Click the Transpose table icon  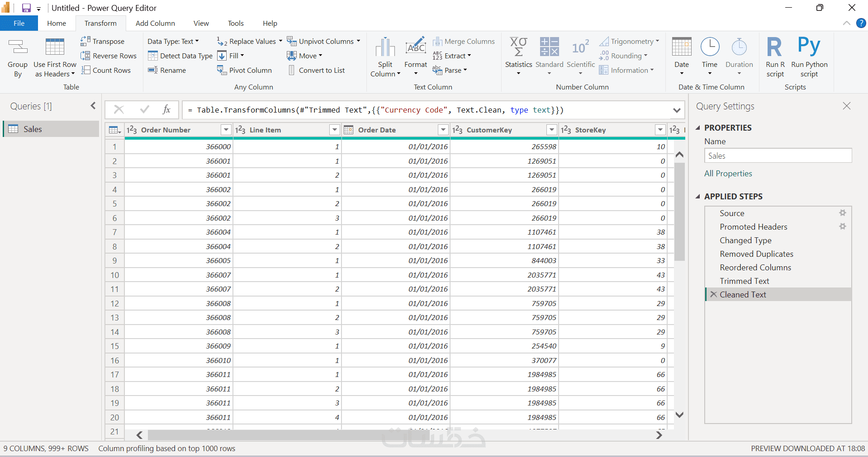[85, 41]
